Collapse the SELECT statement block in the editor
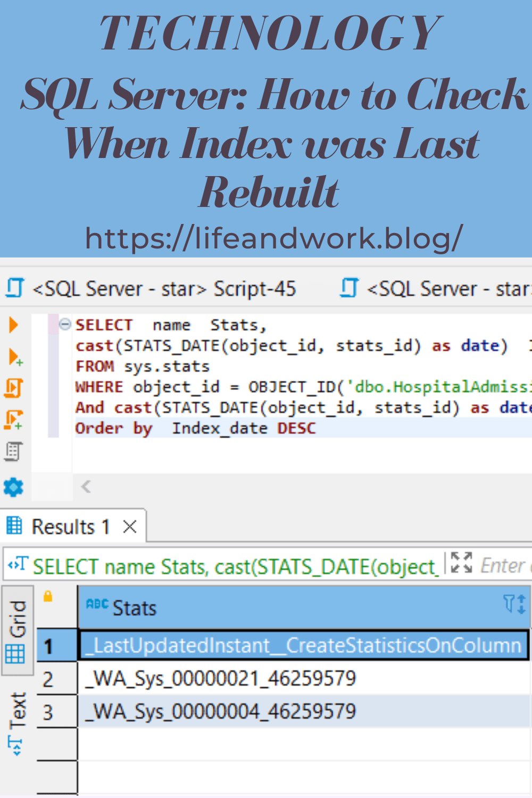 click(x=64, y=324)
